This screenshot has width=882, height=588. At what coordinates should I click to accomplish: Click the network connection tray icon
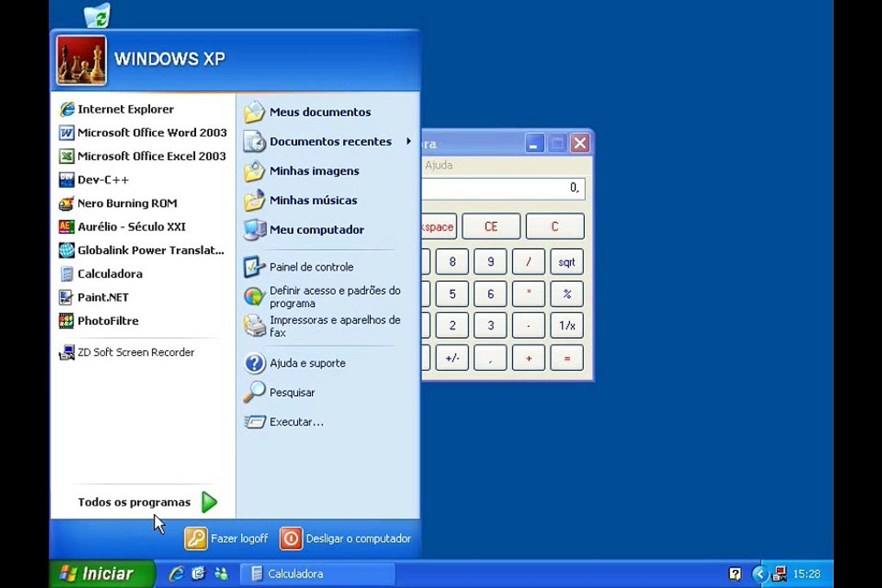tap(780, 574)
